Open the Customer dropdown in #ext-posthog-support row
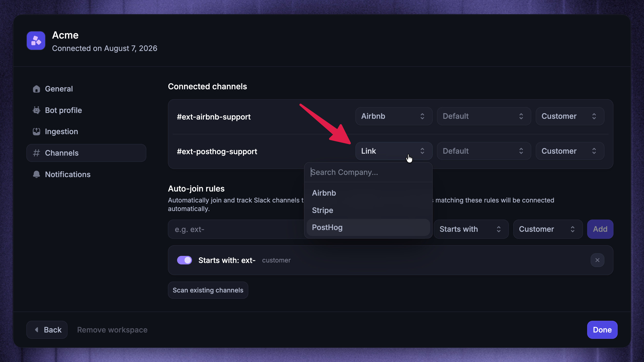Screen dimensions: 644x362 coord(570,151)
